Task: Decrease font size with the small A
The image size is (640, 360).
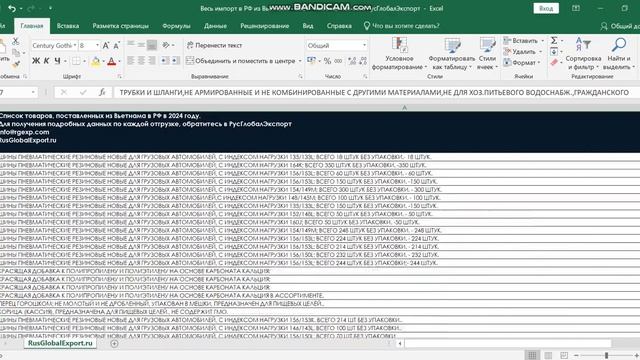Action: [x=116, y=45]
